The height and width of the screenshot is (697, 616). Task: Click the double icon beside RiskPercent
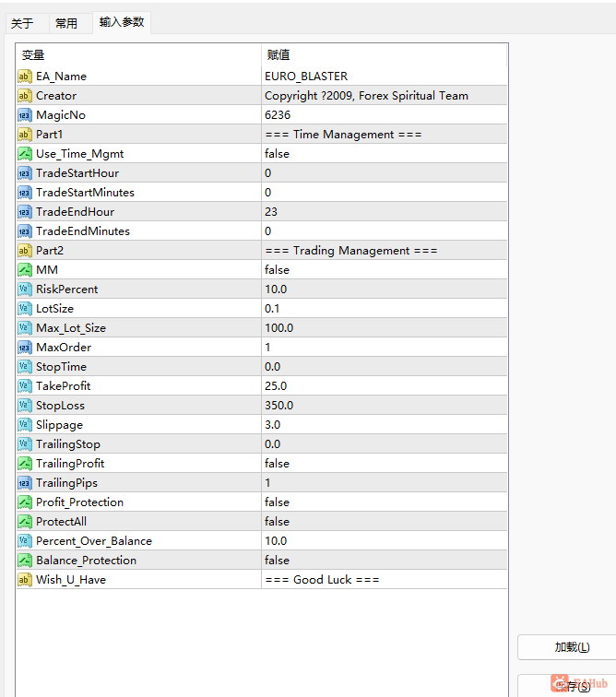[25, 289]
